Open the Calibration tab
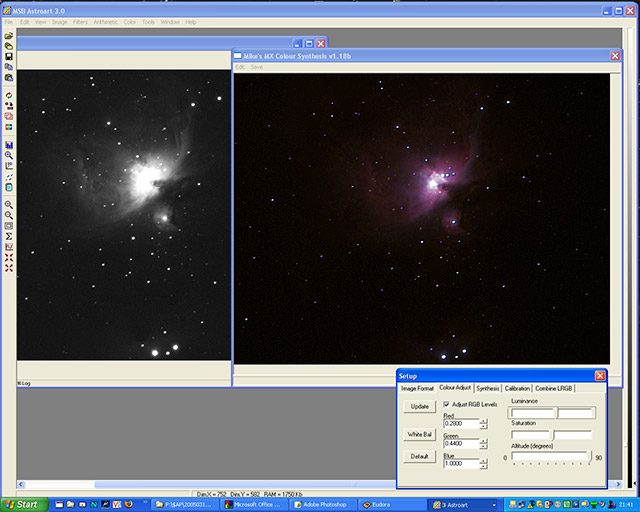This screenshot has width=640, height=512. tap(517, 388)
